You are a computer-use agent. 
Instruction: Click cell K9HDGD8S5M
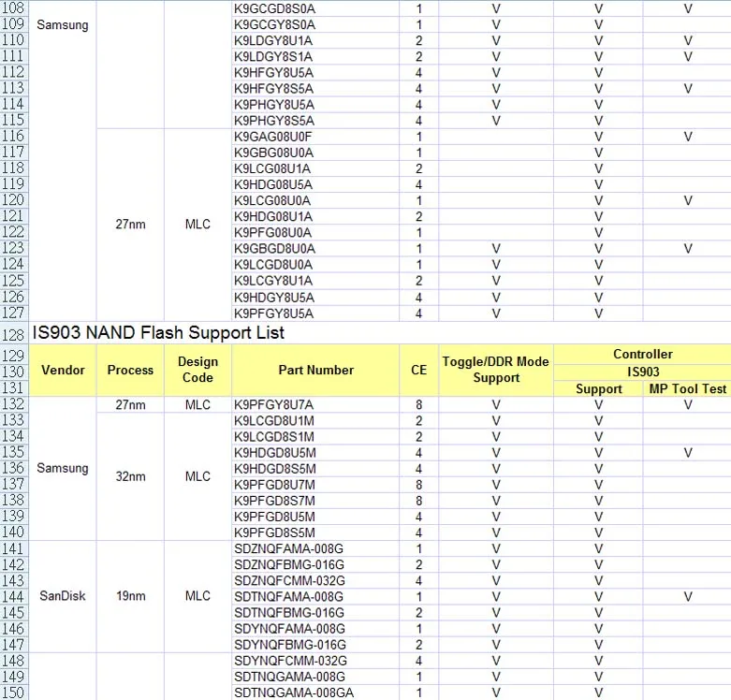[x=315, y=468]
